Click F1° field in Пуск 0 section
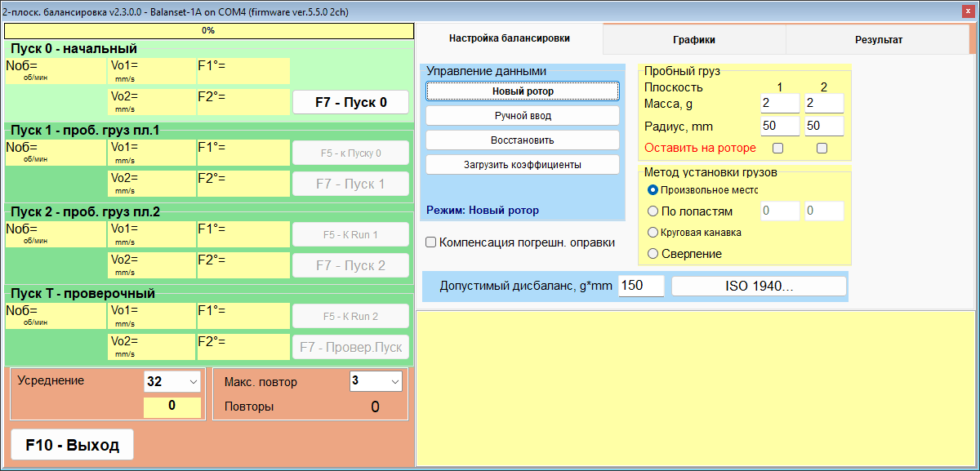Screen dimensions: 980x471 [x=243, y=71]
